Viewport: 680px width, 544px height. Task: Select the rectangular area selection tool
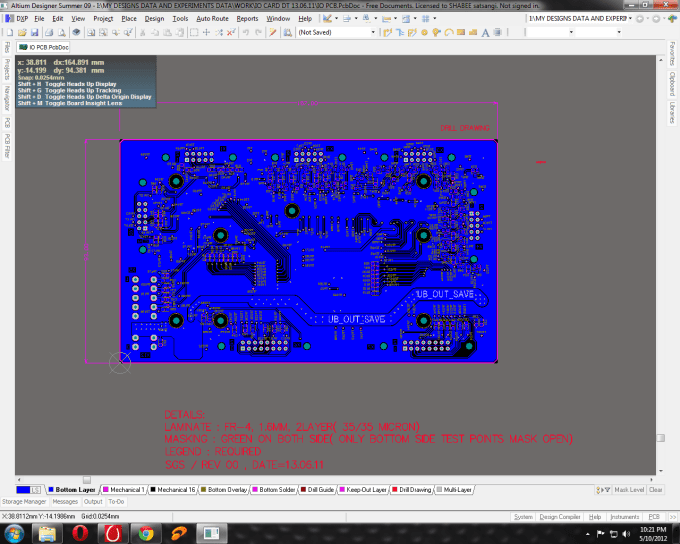(194, 33)
